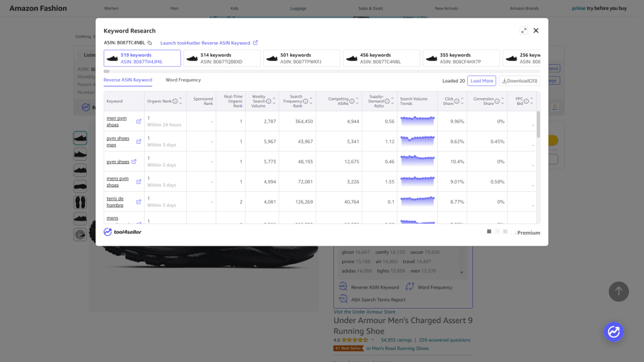The height and width of the screenshot is (362, 644).
Task: Open the 259 answered questions link
Action: [445, 340]
